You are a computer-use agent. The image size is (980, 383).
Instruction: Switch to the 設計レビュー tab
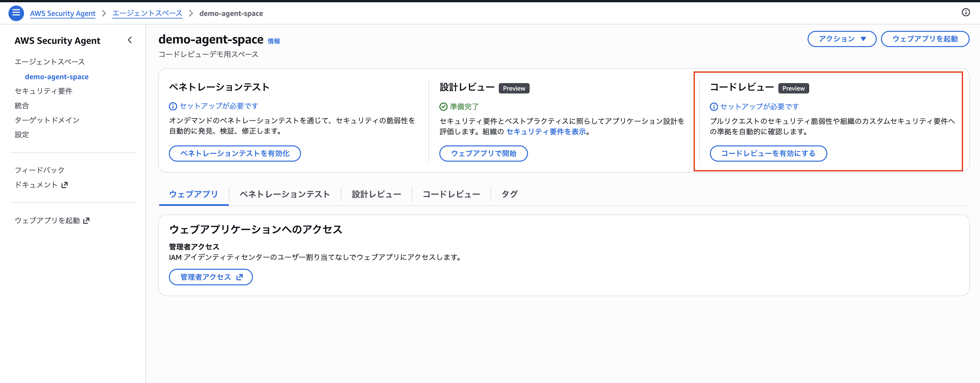(x=376, y=194)
